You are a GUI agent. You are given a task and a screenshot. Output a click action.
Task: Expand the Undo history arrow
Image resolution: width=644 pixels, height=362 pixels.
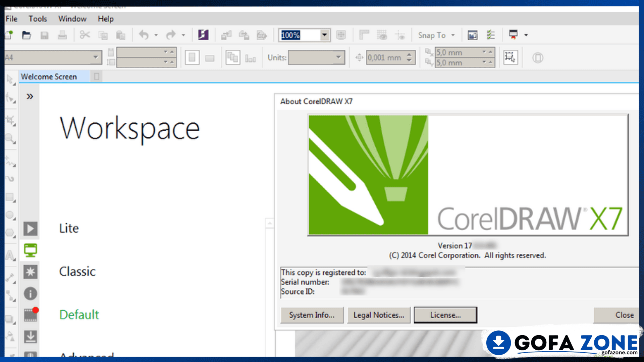click(156, 35)
